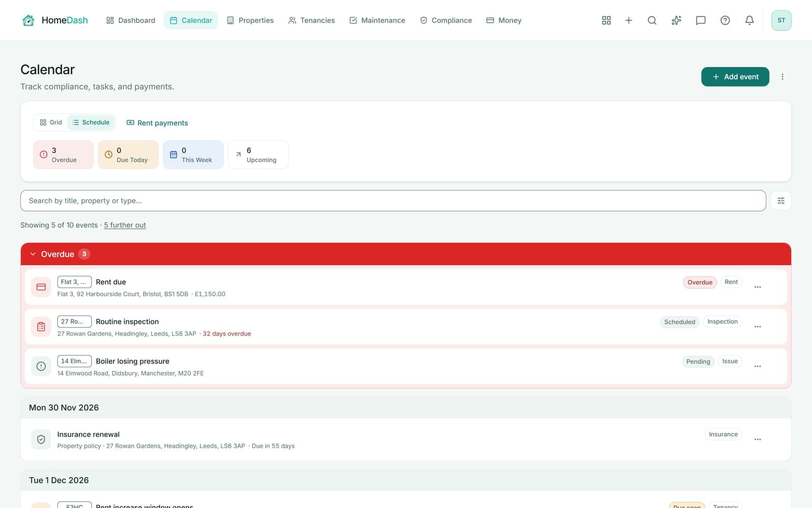
Task: Open more options for Boiler losing pressure
Action: (757, 366)
